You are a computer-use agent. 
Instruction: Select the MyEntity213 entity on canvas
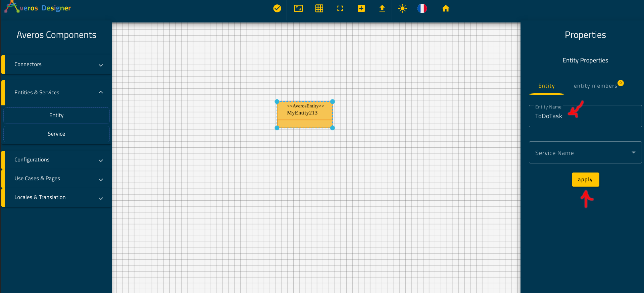point(305,115)
